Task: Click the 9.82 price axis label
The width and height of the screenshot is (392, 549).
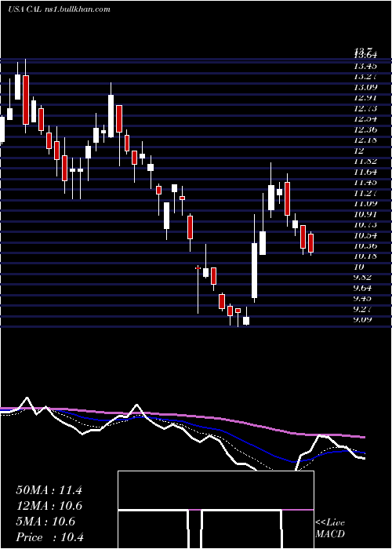Action: [x=364, y=278]
